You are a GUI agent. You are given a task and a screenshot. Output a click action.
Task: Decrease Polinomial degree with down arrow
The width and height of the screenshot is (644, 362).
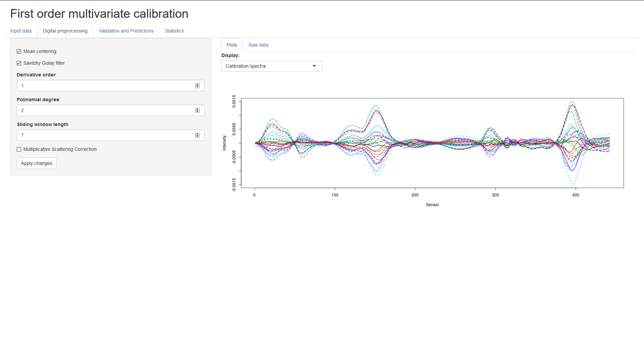tap(197, 112)
